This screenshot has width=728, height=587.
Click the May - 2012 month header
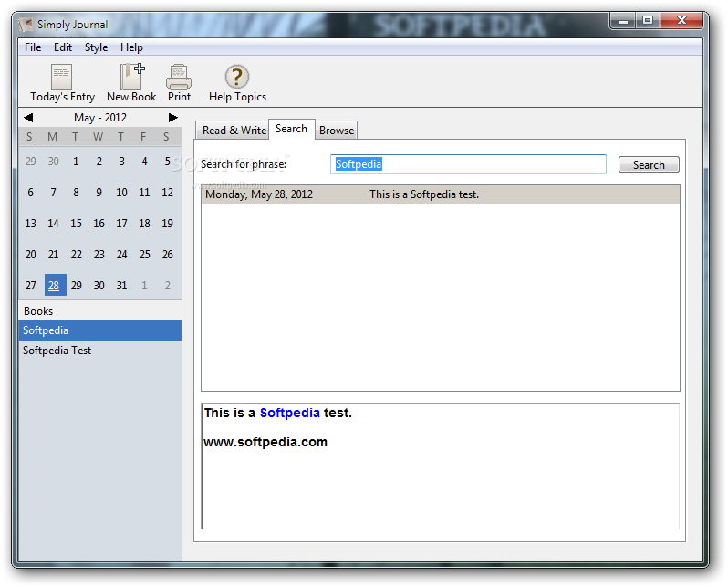click(x=100, y=118)
